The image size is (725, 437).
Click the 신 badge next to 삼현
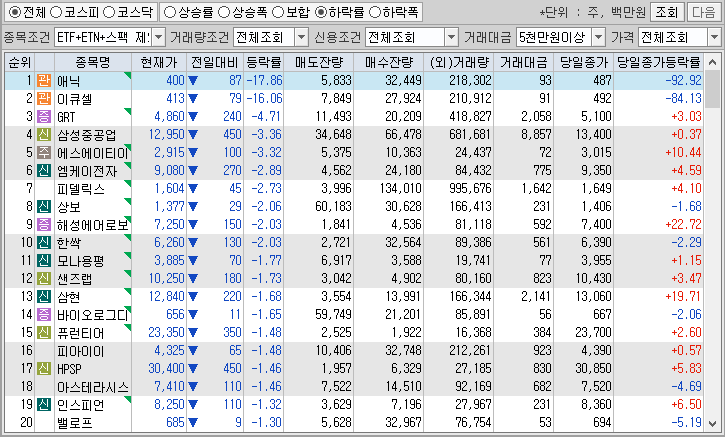(44, 296)
